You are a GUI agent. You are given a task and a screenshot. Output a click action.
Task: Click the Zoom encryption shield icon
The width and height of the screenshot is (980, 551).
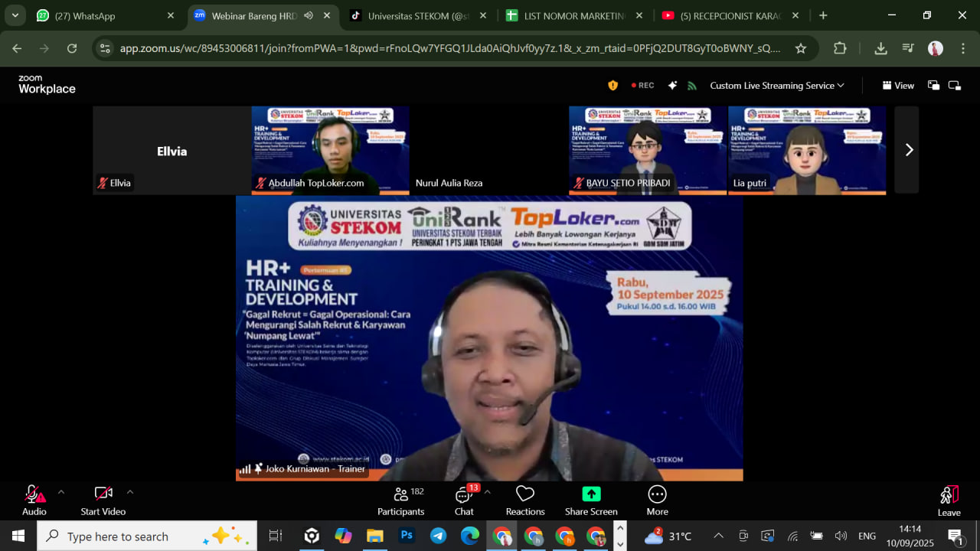tap(612, 86)
